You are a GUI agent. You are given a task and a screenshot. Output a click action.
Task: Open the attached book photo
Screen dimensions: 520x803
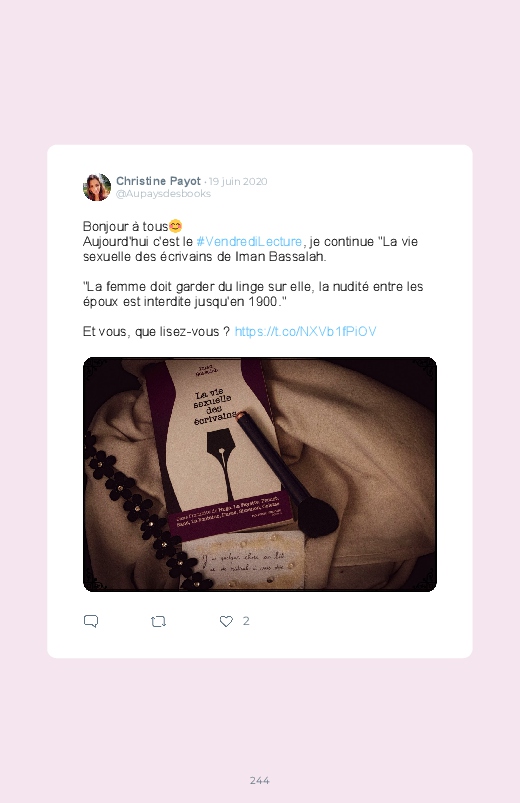(x=260, y=474)
